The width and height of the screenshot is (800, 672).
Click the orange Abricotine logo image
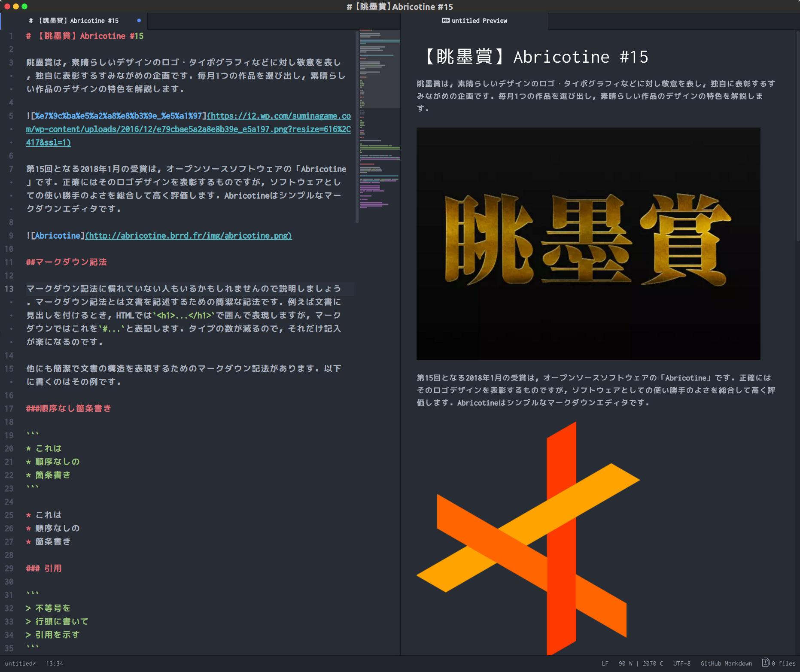click(528, 538)
